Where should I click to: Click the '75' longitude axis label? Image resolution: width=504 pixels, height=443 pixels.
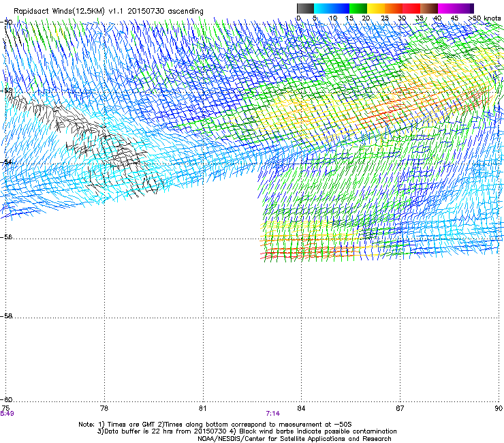point(5,408)
